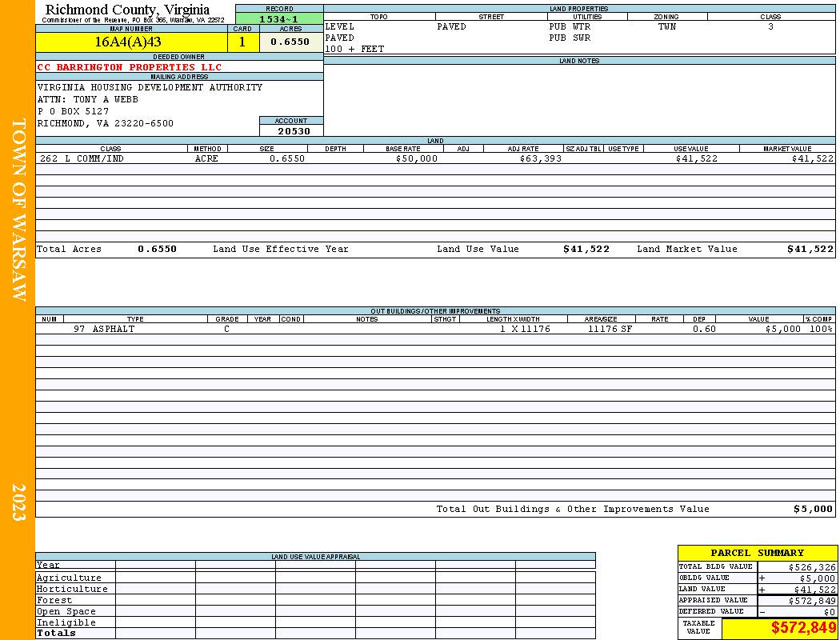Click appraised value $572,849

[x=812, y=601]
